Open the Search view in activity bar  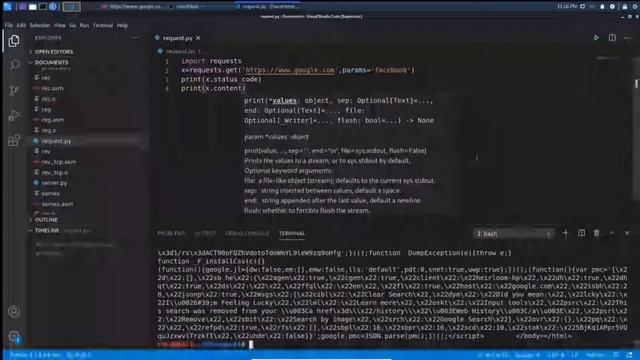(x=15, y=65)
